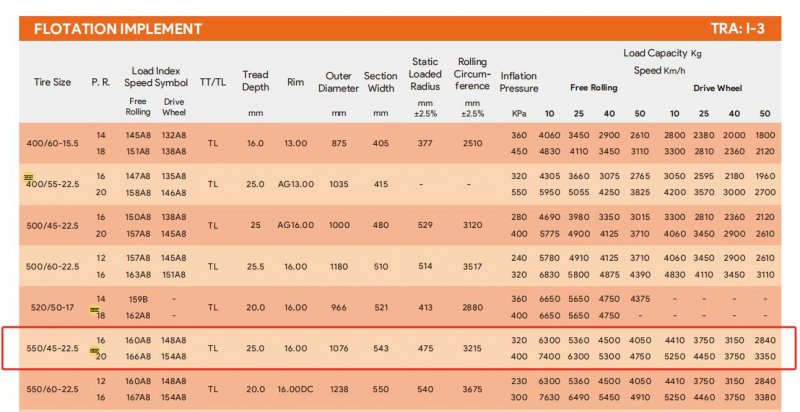Select the 550/45-22.5 tire size cell
Viewport: 800px width, 412px height.
(x=49, y=348)
